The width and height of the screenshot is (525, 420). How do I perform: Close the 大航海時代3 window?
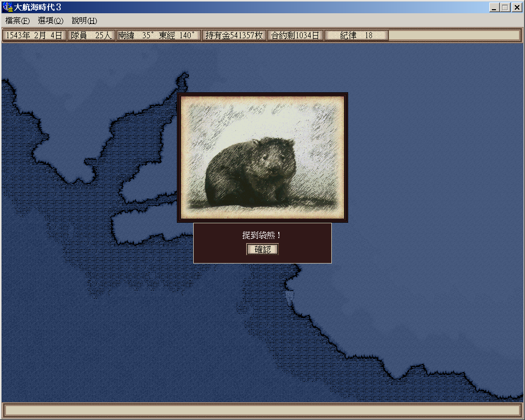tap(516, 8)
